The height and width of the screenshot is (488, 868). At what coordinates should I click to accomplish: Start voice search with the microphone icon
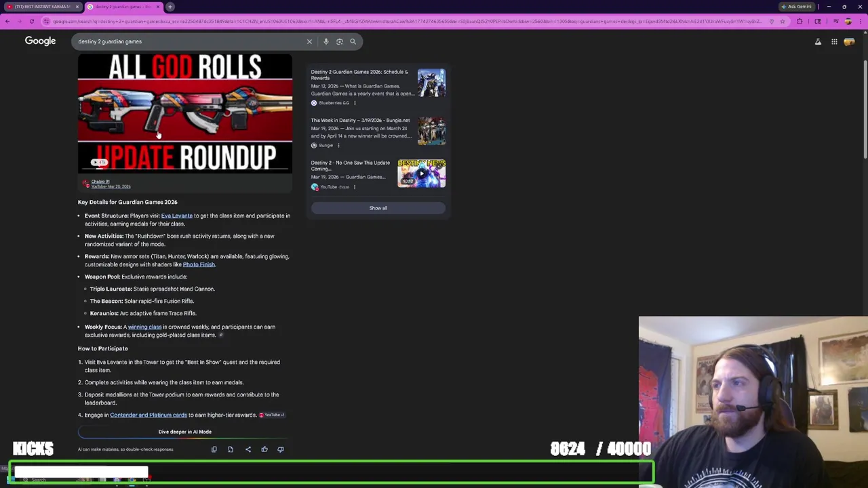[x=326, y=41]
